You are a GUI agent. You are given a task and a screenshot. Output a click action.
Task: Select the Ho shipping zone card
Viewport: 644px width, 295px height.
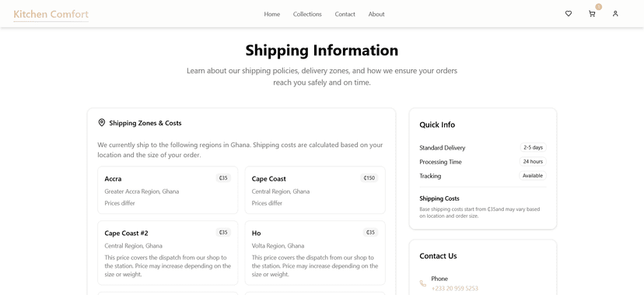coord(315,253)
